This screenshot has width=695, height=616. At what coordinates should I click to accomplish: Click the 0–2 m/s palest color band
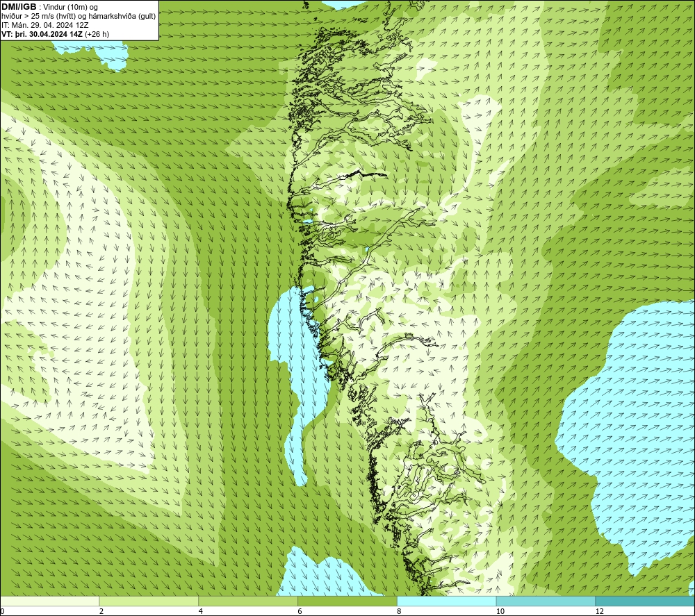49,601
